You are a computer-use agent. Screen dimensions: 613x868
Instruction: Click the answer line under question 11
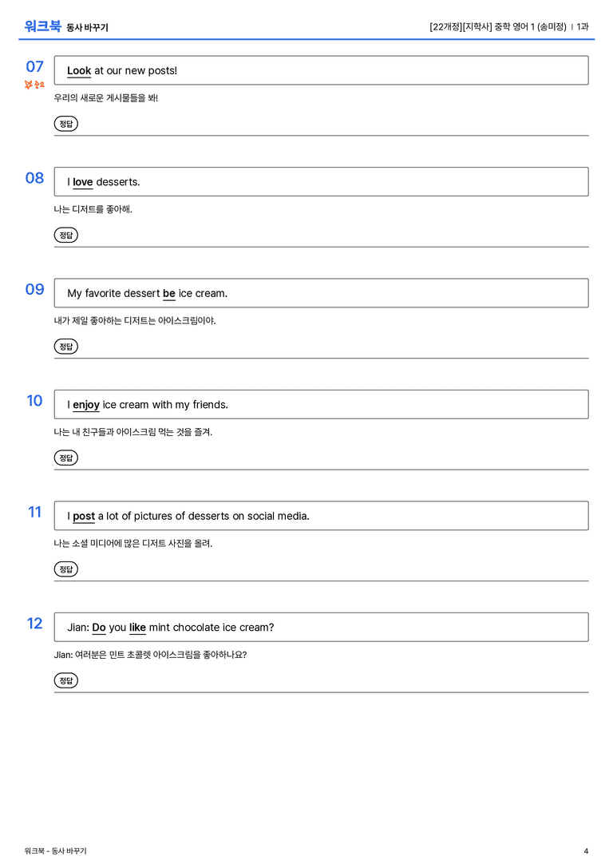click(322, 581)
